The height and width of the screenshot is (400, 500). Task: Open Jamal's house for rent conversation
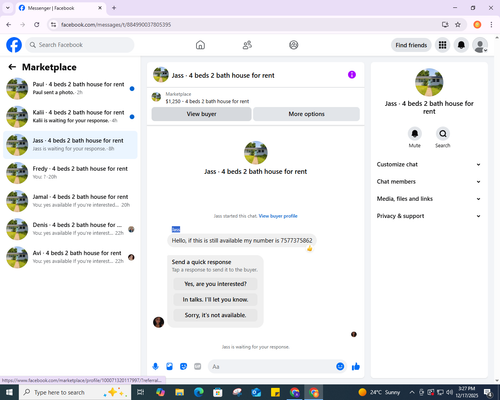pos(70,201)
